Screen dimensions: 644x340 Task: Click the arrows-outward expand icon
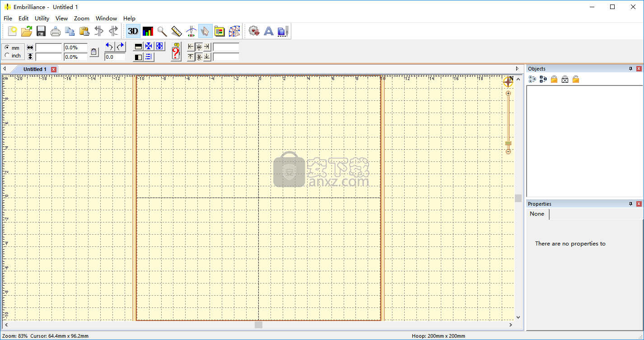[159, 47]
